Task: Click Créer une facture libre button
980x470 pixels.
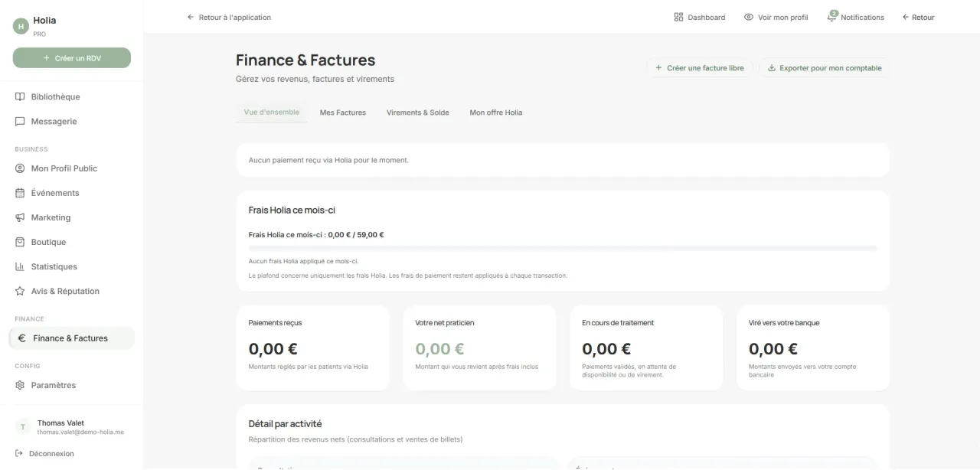Action: tap(700, 68)
